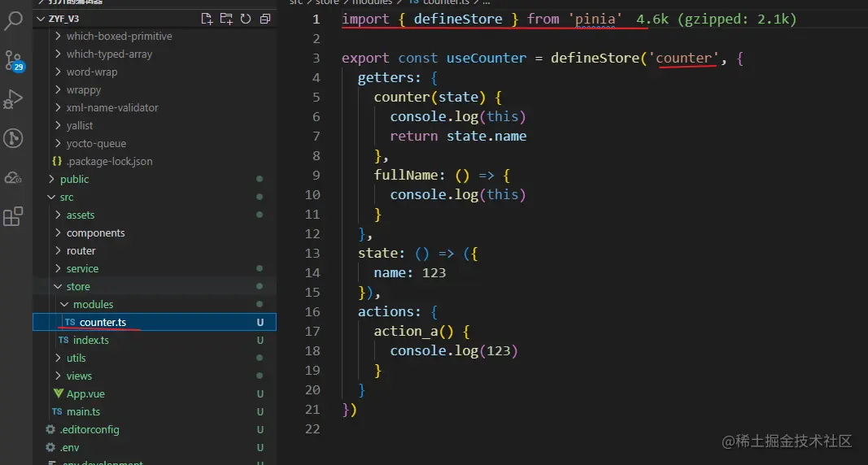Collapse all folders in explorer
868x465 pixels.
click(x=265, y=19)
